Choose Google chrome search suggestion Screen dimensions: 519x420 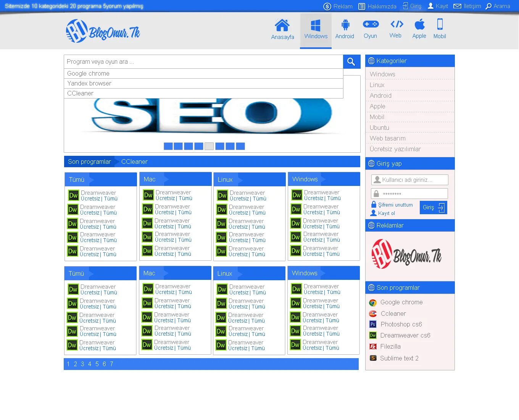coord(203,74)
